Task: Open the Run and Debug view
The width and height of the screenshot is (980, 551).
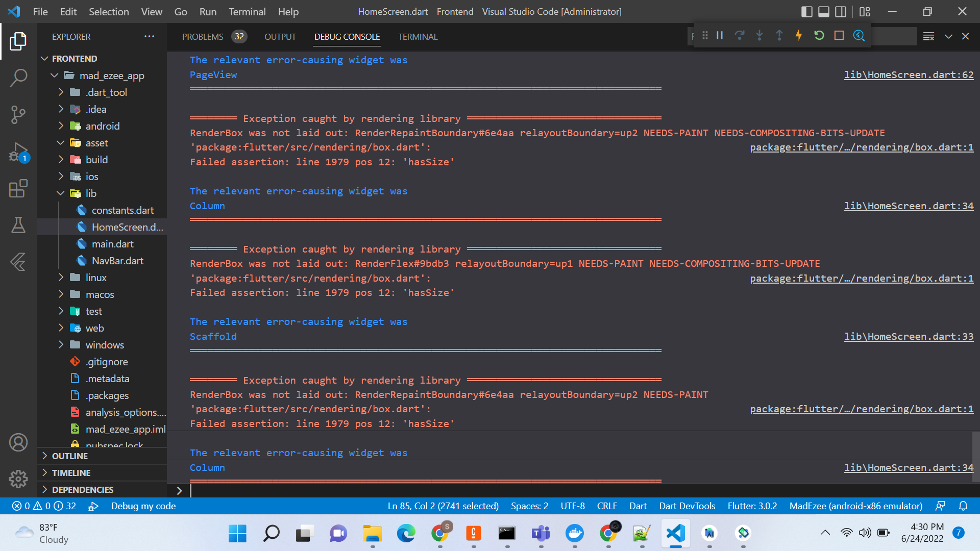Action: pyautogui.click(x=18, y=152)
